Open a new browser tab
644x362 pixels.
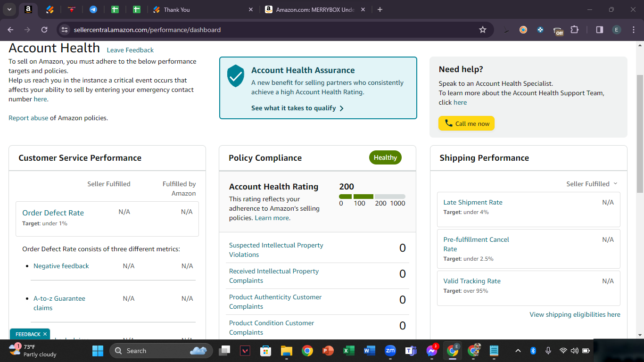pyautogui.click(x=380, y=9)
